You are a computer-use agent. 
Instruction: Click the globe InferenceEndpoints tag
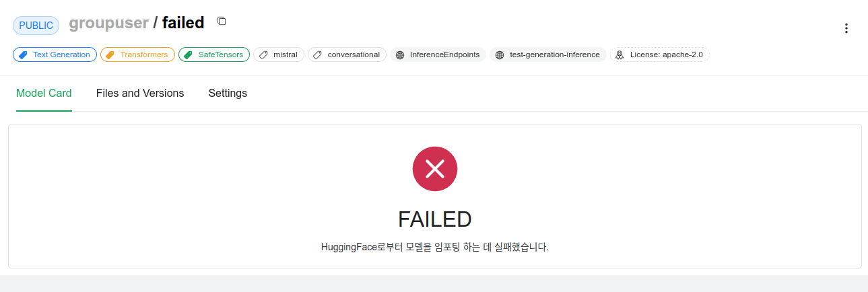[438, 54]
